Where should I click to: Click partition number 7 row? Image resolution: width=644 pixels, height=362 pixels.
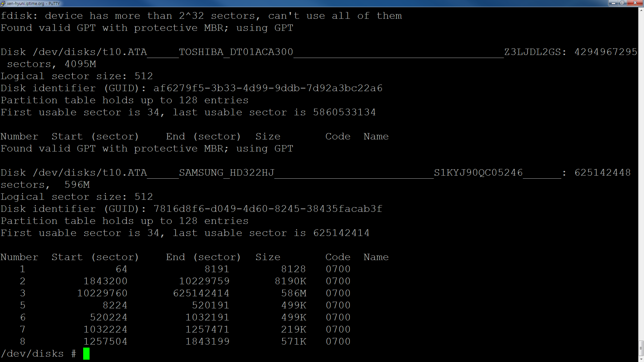(x=177, y=329)
